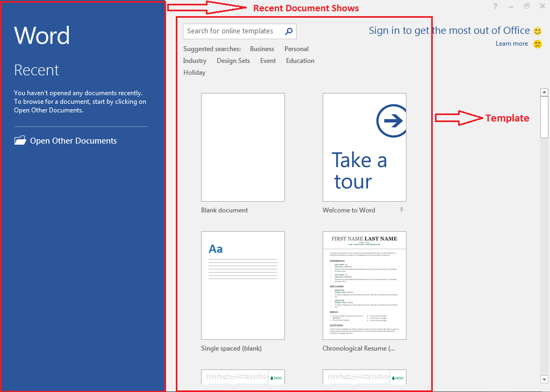Click the happy face feedback icon

tap(538, 31)
